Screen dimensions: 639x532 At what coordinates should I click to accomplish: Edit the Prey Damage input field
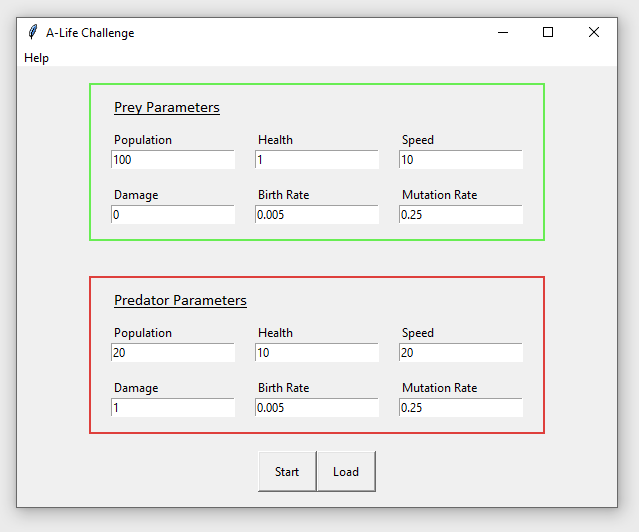(x=173, y=215)
